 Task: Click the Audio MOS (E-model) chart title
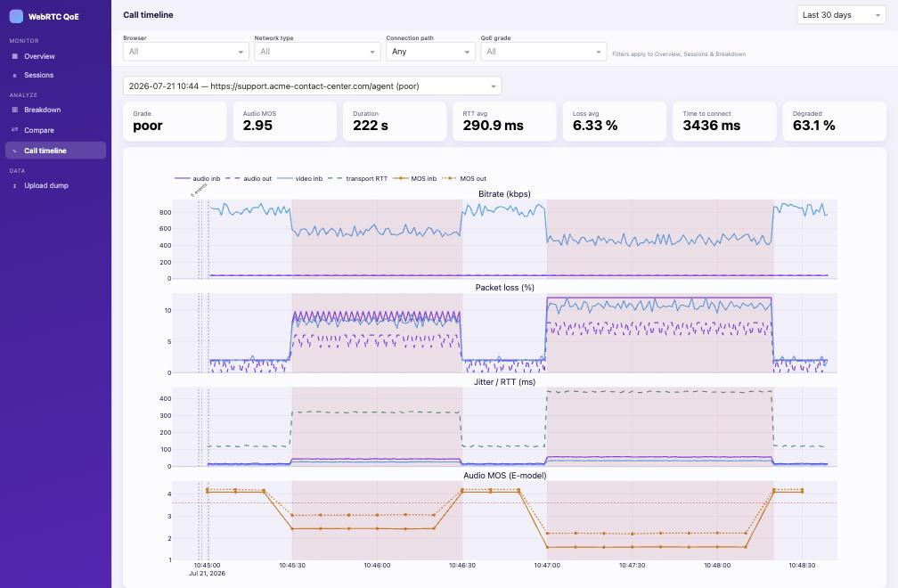[504, 475]
